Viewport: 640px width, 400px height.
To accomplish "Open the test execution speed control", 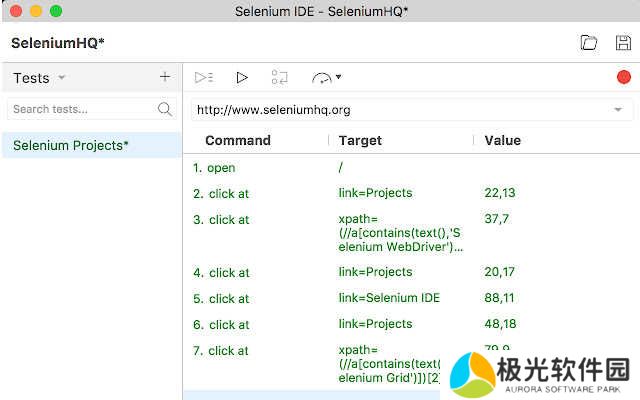I will 326,77.
